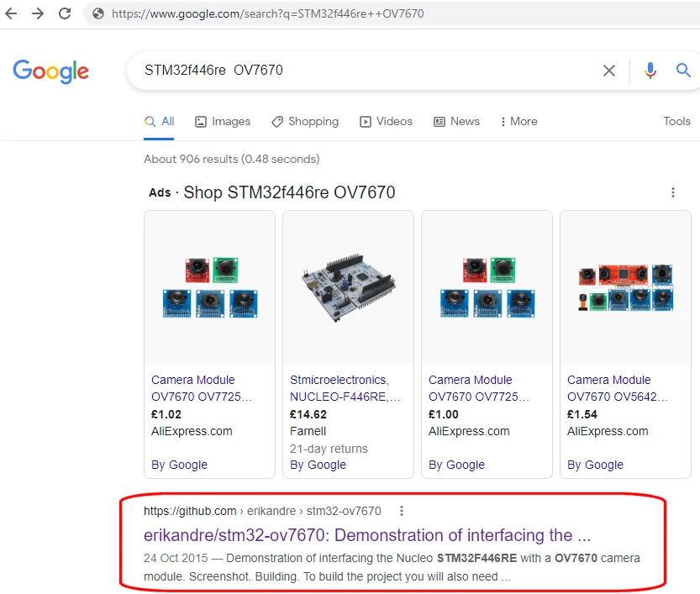Open search Tools
The width and height of the screenshot is (700, 594).
[x=676, y=121]
